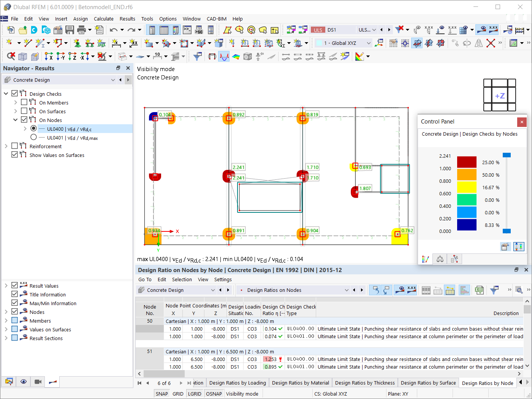Open the Calculate menu

(104, 19)
